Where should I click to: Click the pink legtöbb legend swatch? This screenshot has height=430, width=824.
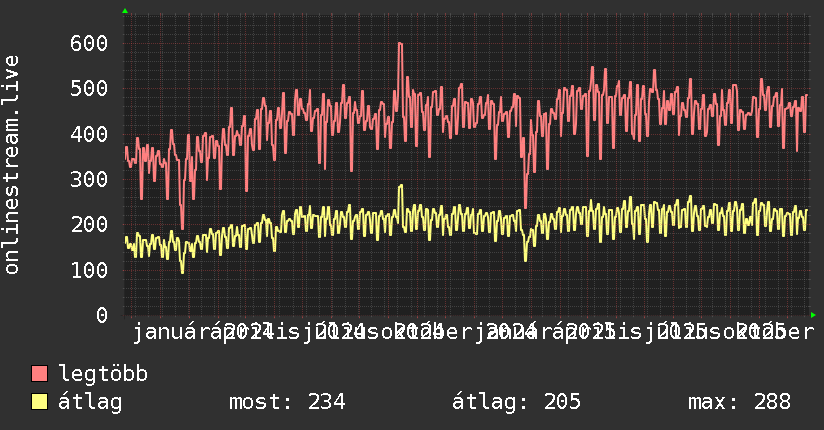tap(39, 374)
